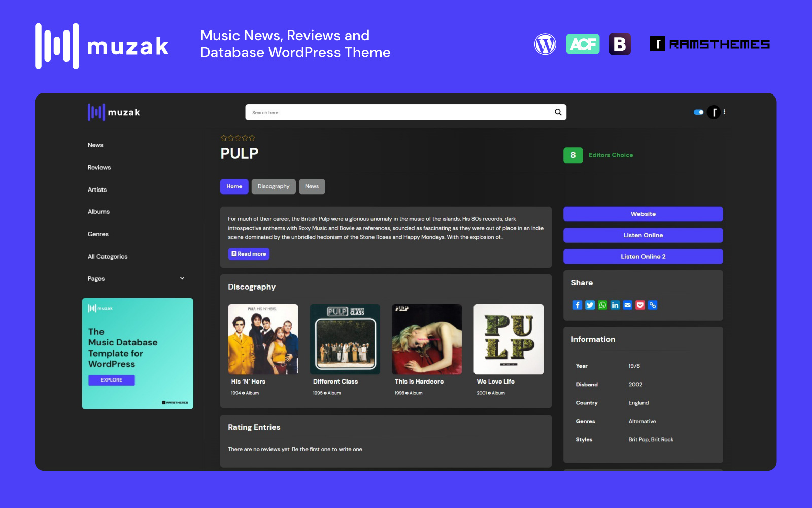This screenshot has width=812, height=508.
Task: Open Artists in the sidebar
Action: (97, 190)
